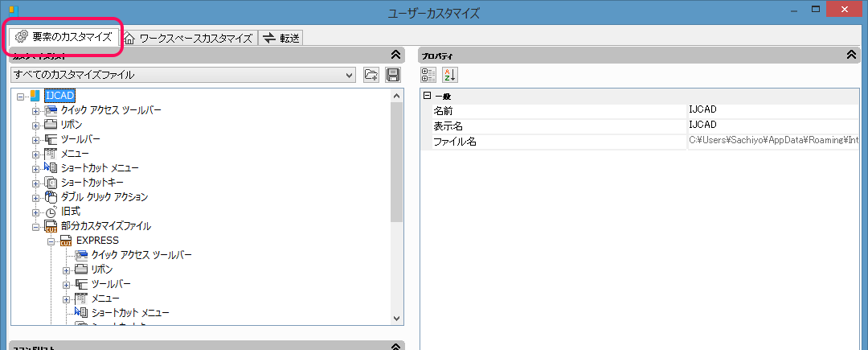
Task: Open the 転送 tab
Action: 280,38
